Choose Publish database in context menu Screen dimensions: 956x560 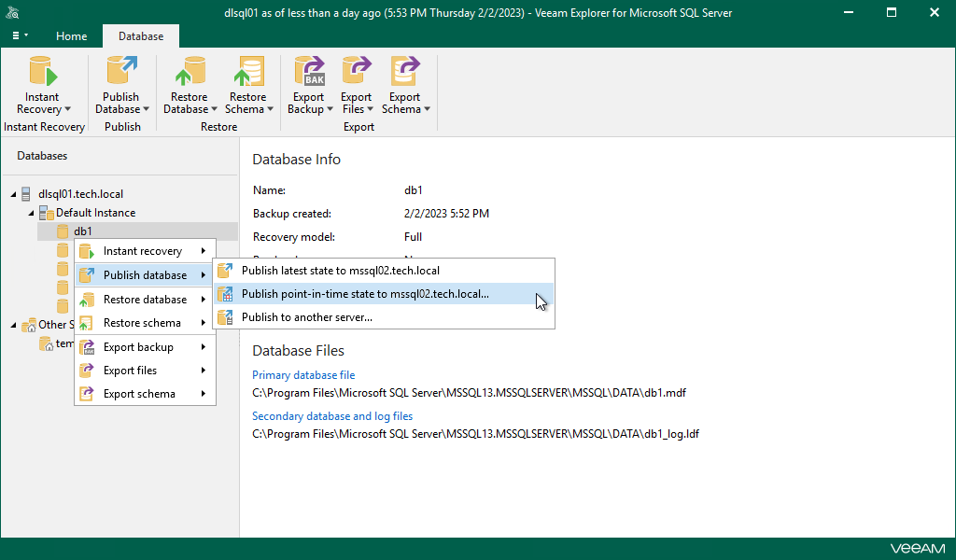click(x=145, y=275)
